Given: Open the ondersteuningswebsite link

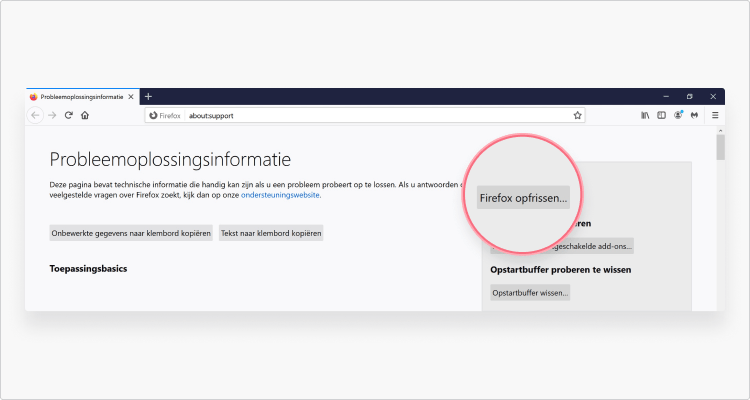Looking at the screenshot, I should click(x=280, y=195).
